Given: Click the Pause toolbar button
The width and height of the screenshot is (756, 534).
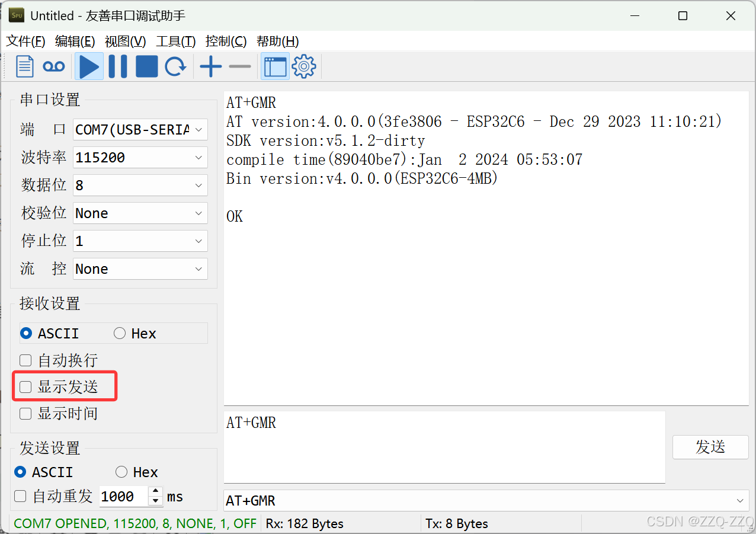Looking at the screenshot, I should tap(117, 66).
